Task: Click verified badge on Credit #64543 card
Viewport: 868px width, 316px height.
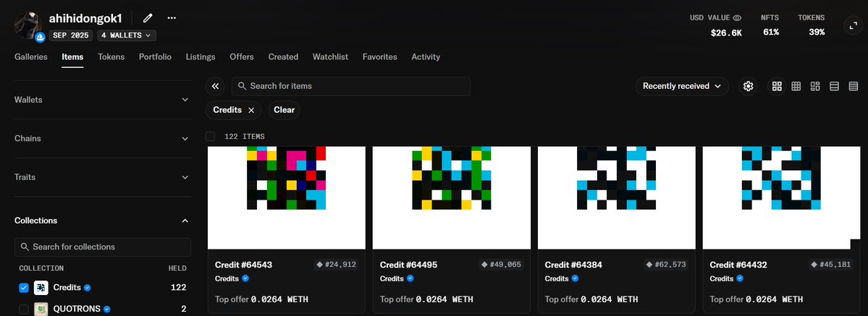Action: click(245, 278)
